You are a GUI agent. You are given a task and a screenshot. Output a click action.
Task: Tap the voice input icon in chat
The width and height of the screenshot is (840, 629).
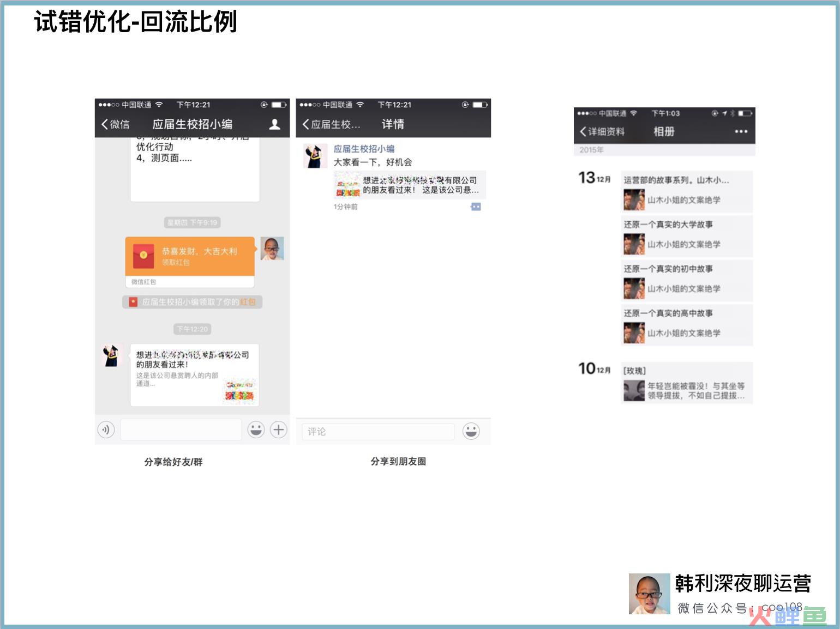click(106, 430)
